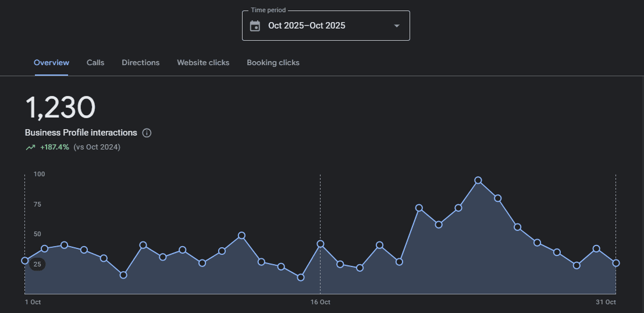Expand the Time period dropdown arrow
The image size is (644, 313).
point(396,26)
